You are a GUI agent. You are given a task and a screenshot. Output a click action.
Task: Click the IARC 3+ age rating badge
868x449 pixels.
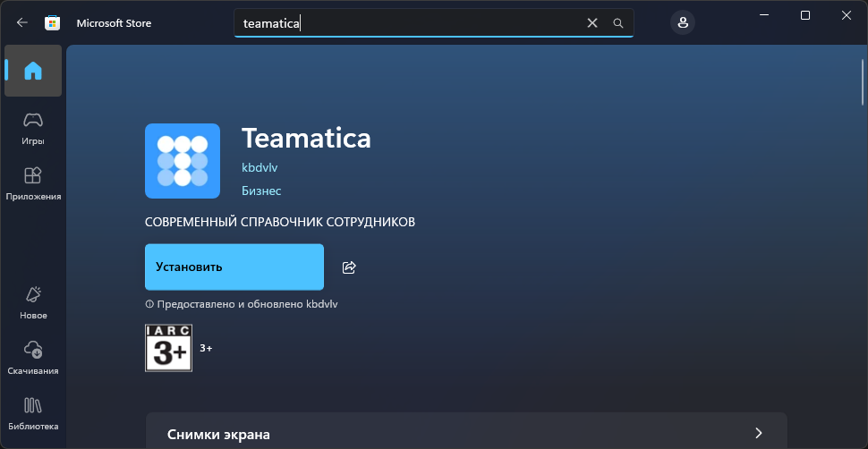point(168,347)
